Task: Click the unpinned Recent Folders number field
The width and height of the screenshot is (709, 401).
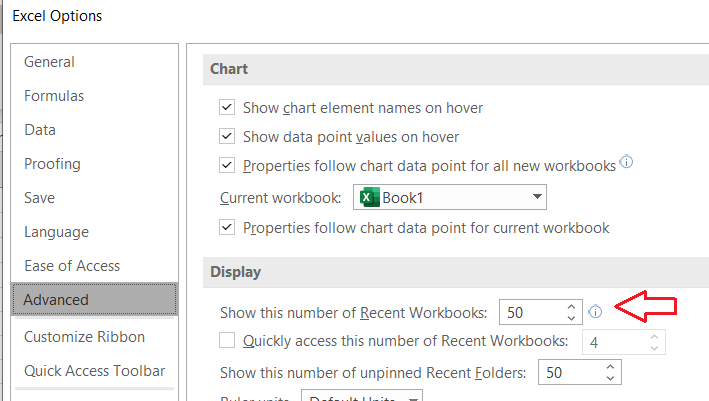Action: coord(568,373)
